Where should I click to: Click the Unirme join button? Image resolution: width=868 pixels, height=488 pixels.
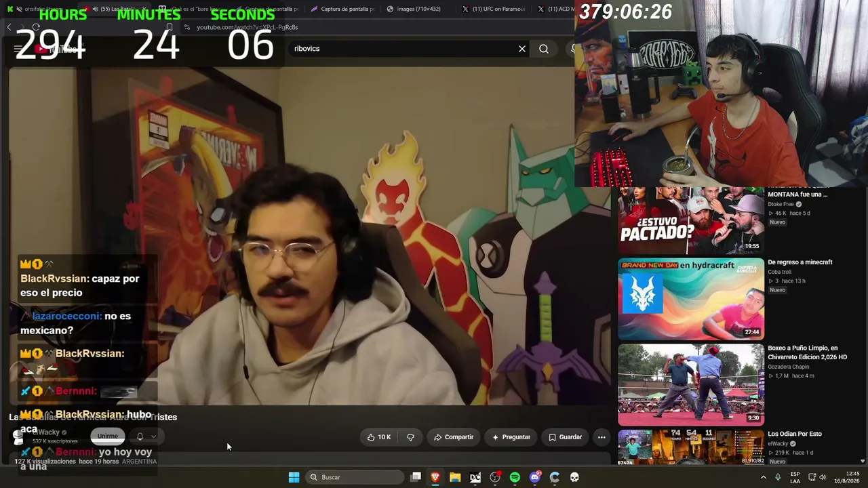pos(107,436)
